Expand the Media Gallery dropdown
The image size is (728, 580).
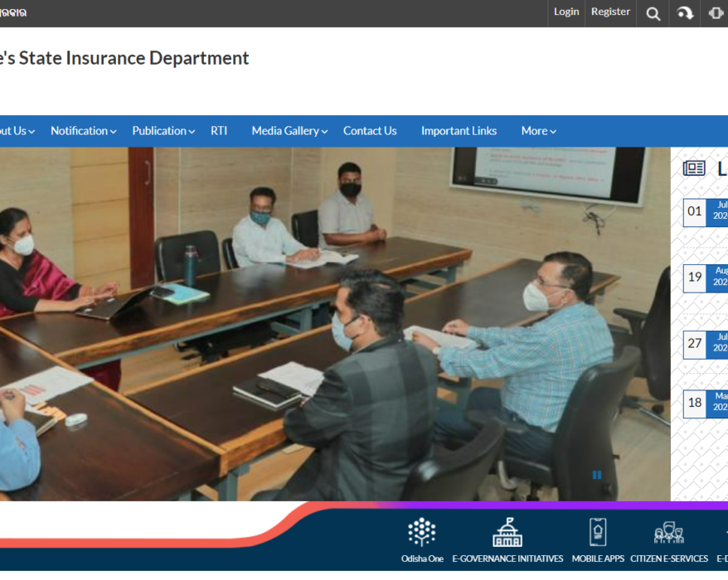tap(289, 131)
